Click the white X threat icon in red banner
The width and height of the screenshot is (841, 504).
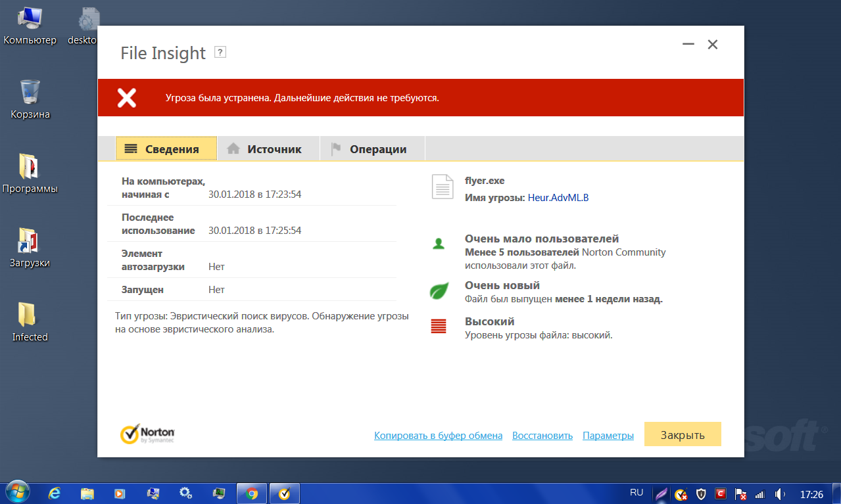click(x=127, y=98)
